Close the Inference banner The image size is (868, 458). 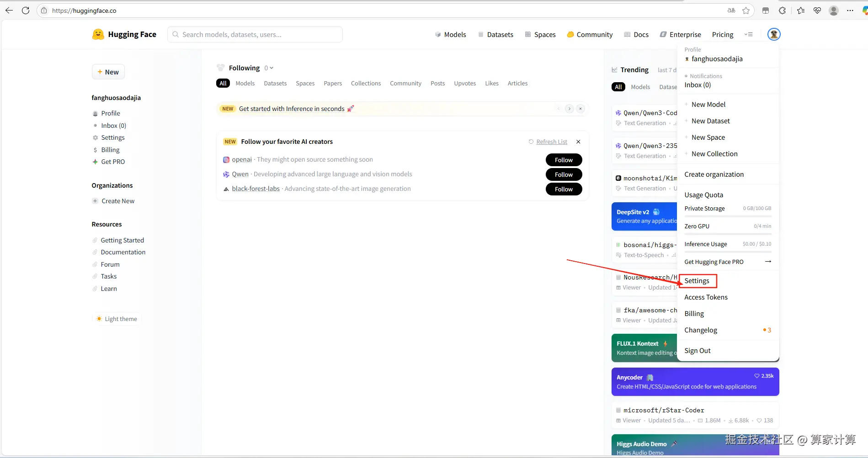(x=580, y=109)
